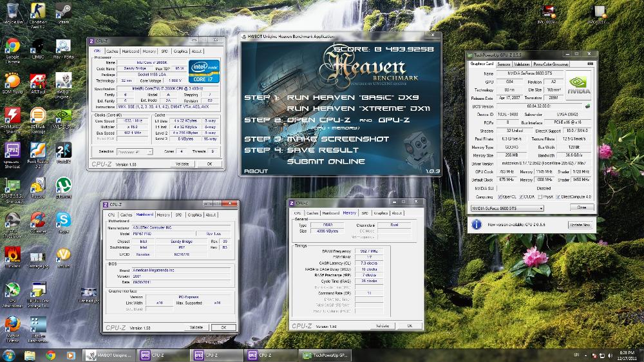
Task: Select SPD tab in the CPU-Z Memory window
Action: coord(365,213)
